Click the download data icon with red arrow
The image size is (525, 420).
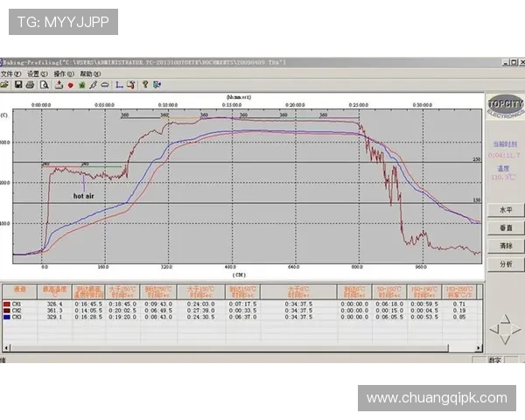(59, 85)
